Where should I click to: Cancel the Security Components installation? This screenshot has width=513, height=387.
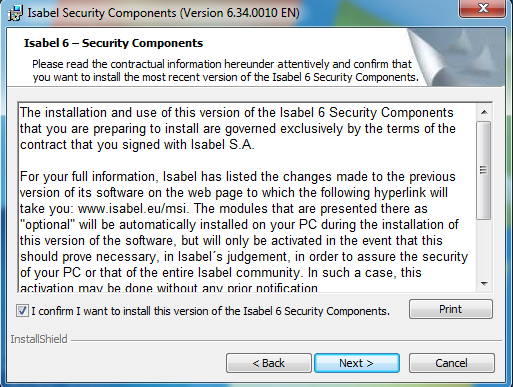click(x=451, y=363)
